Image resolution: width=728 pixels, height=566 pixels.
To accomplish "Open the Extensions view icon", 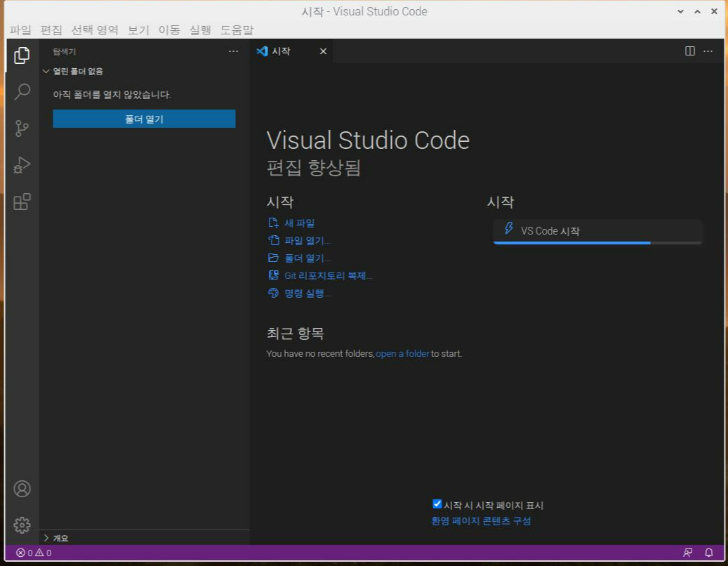I will click(22, 202).
